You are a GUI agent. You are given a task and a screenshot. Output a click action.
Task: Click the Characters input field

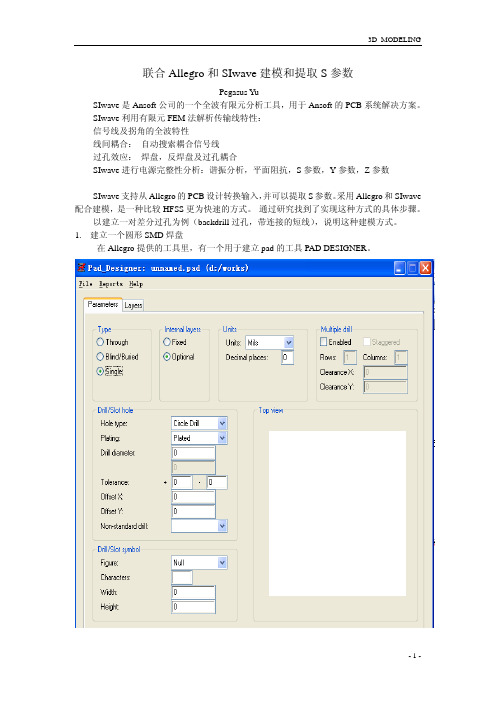click(x=182, y=578)
